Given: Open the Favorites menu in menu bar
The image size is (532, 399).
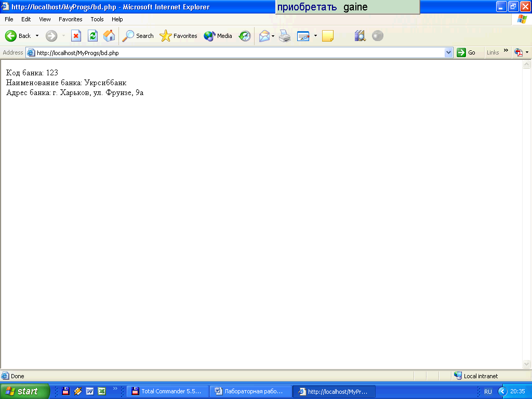Looking at the screenshot, I should pos(71,19).
